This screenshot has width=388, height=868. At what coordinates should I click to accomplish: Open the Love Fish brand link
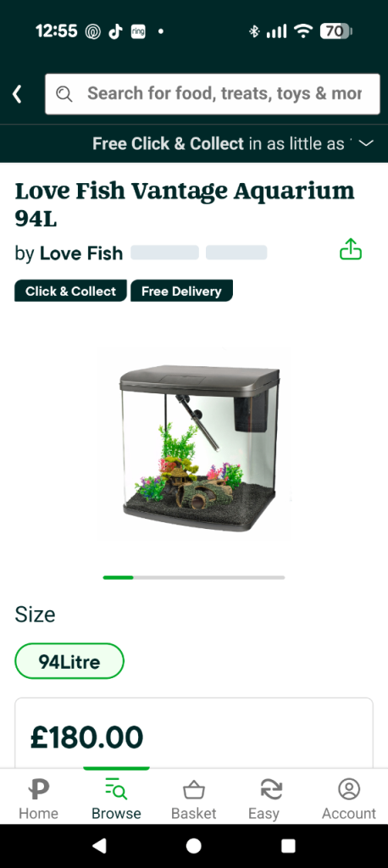81,253
